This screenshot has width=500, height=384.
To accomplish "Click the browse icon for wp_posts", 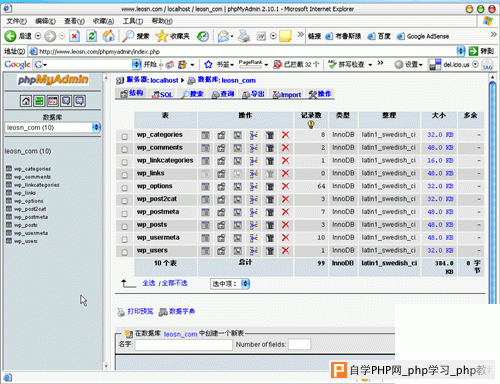I will (205, 225).
